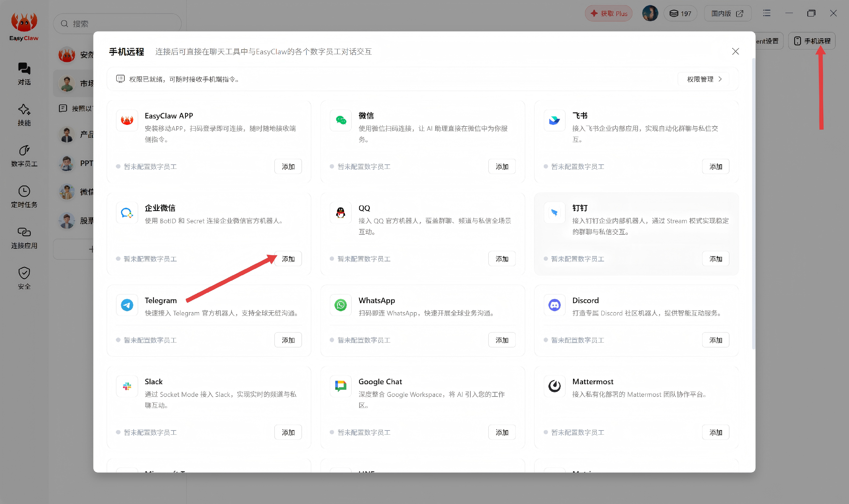Add 飞书 connection with 添加
Image resolution: width=849 pixels, height=504 pixels.
click(716, 166)
